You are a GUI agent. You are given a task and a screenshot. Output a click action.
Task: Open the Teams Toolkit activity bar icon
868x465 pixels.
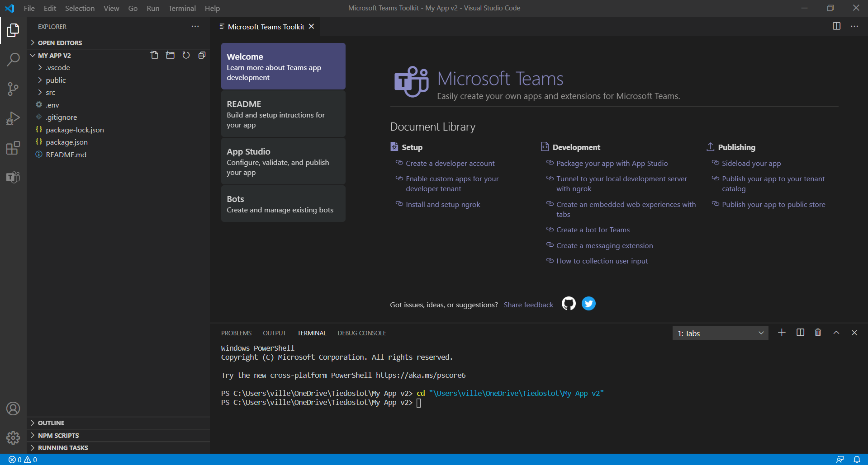point(13,177)
